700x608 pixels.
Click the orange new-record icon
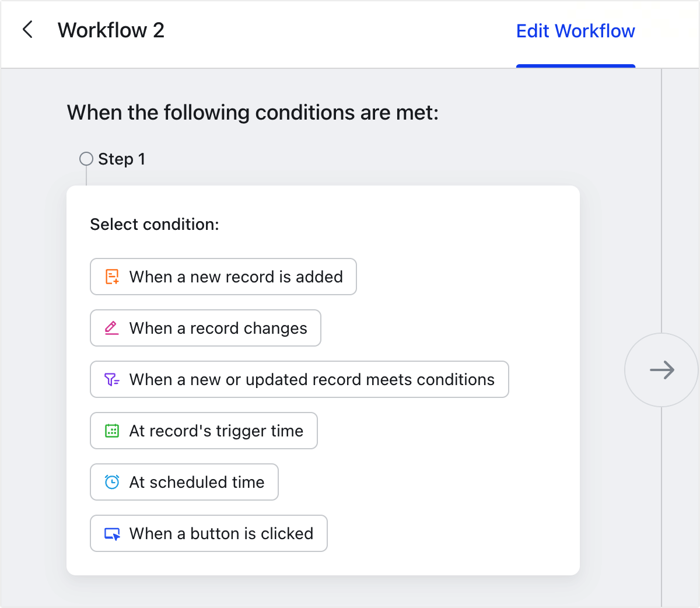click(x=112, y=277)
